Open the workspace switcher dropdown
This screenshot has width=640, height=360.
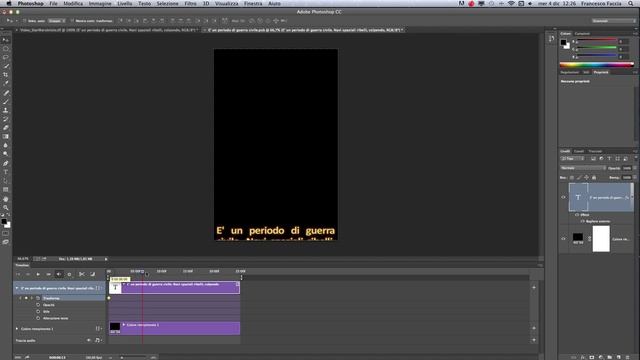[614, 20]
